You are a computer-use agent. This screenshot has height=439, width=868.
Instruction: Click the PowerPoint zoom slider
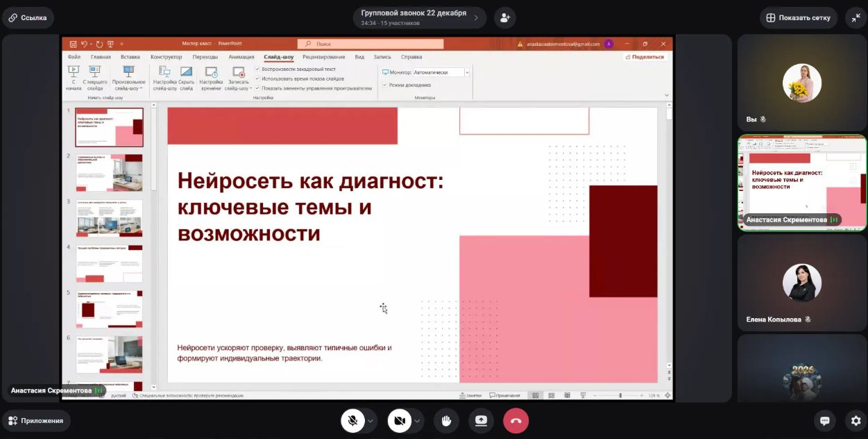[620, 395]
